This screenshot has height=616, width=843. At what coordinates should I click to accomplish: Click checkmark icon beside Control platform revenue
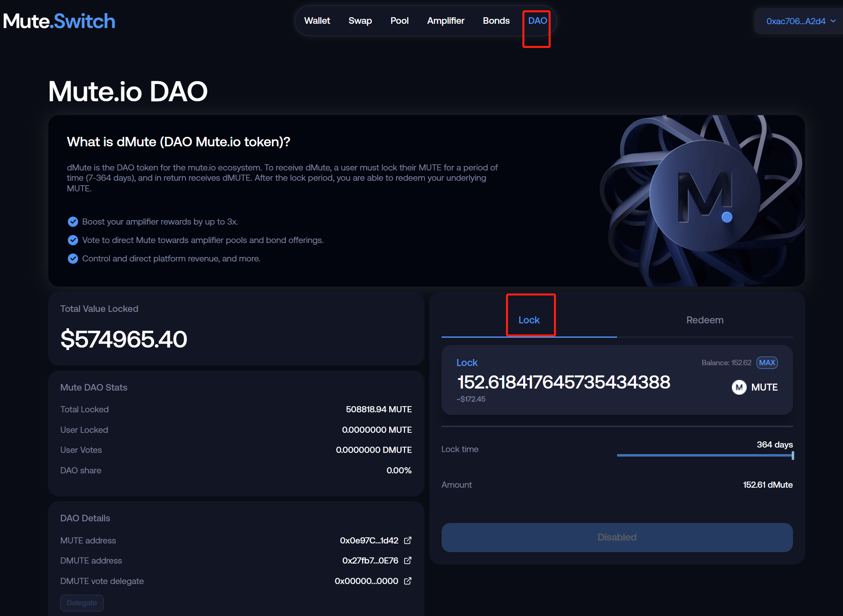point(73,259)
